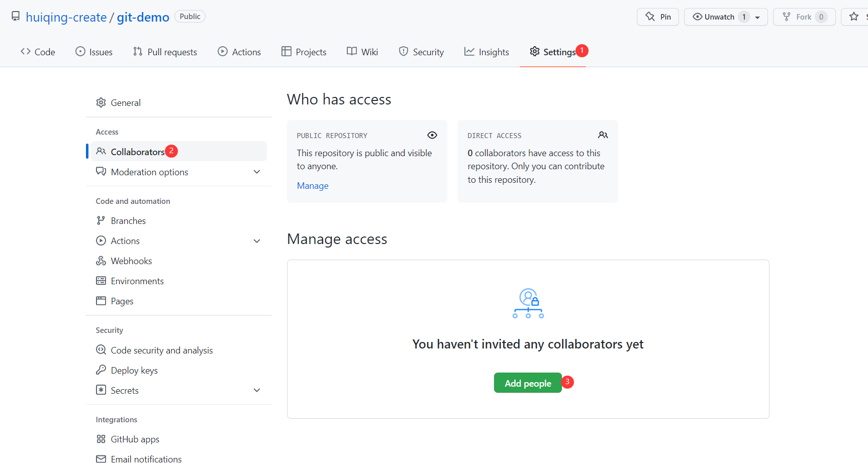Click the Manage visibility link

(x=313, y=185)
